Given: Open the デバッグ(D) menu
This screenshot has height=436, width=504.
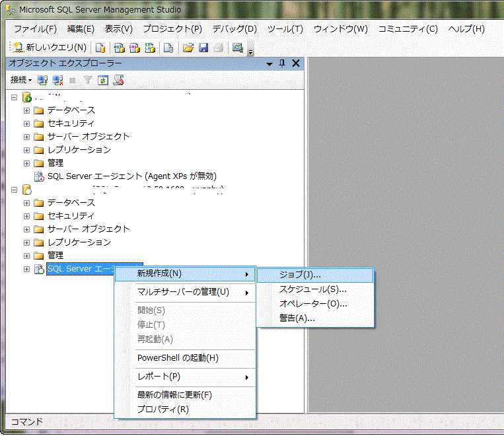Looking at the screenshot, I should pyautogui.click(x=234, y=29).
